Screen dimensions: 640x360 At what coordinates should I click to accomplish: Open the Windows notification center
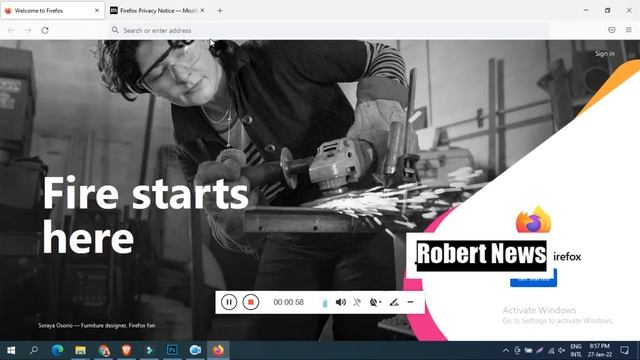624,350
